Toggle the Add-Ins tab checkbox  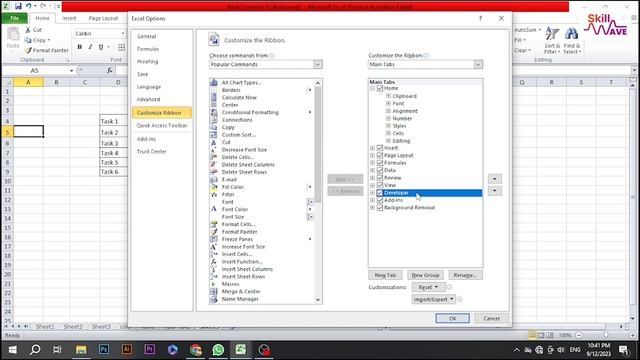380,200
